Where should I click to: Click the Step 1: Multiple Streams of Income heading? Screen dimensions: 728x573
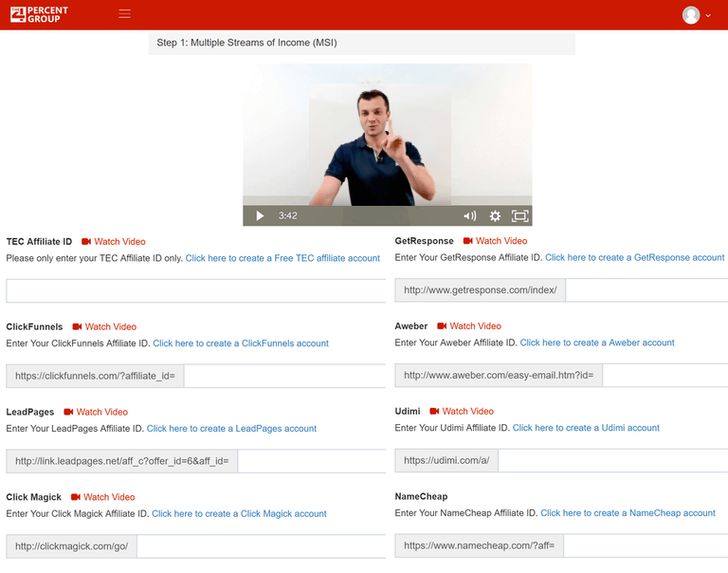coord(247,43)
